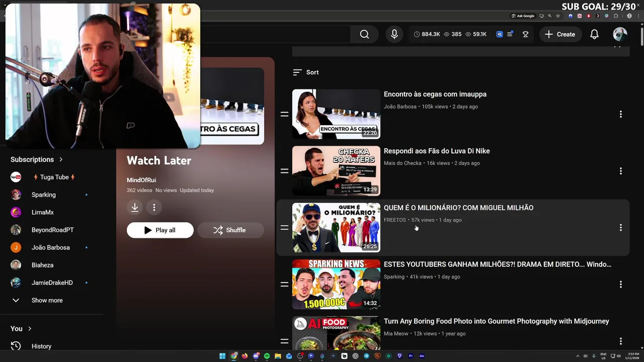The width and height of the screenshot is (644, 362).
Task: Start voice search with the microphone icon
Action: tap(394, 34)
